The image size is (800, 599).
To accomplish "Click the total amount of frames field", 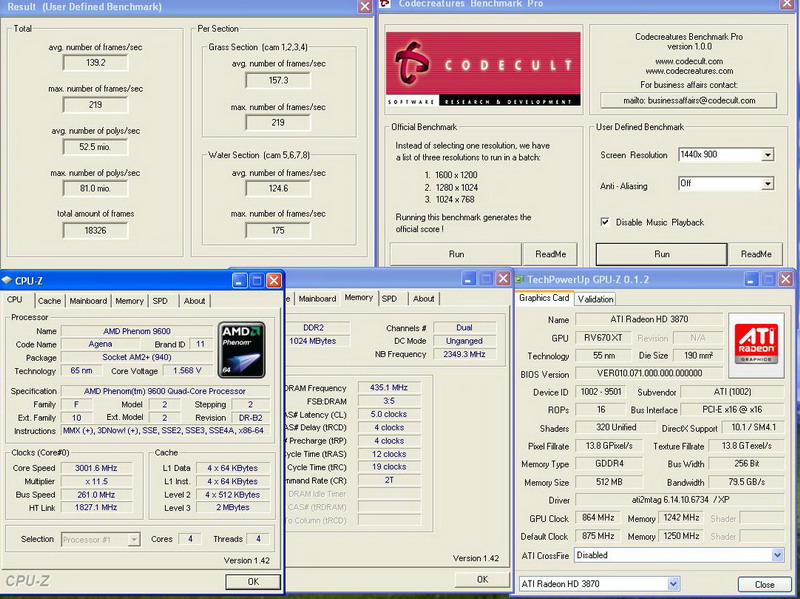I will [95, 230].
